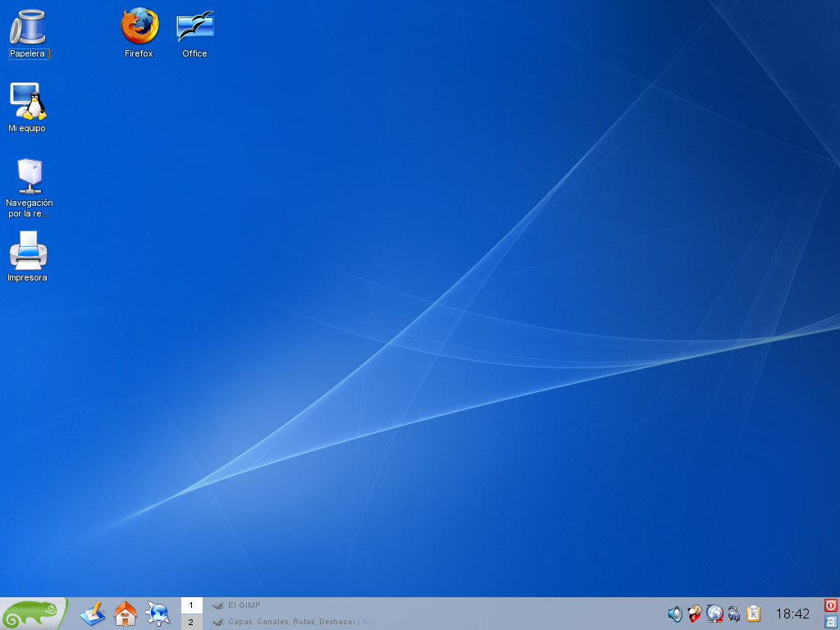Image resolution: width=840 pixels, height=630 pixels.
Task: Launch Konqueror browser from the panel
Action: (x=157, y=614)
